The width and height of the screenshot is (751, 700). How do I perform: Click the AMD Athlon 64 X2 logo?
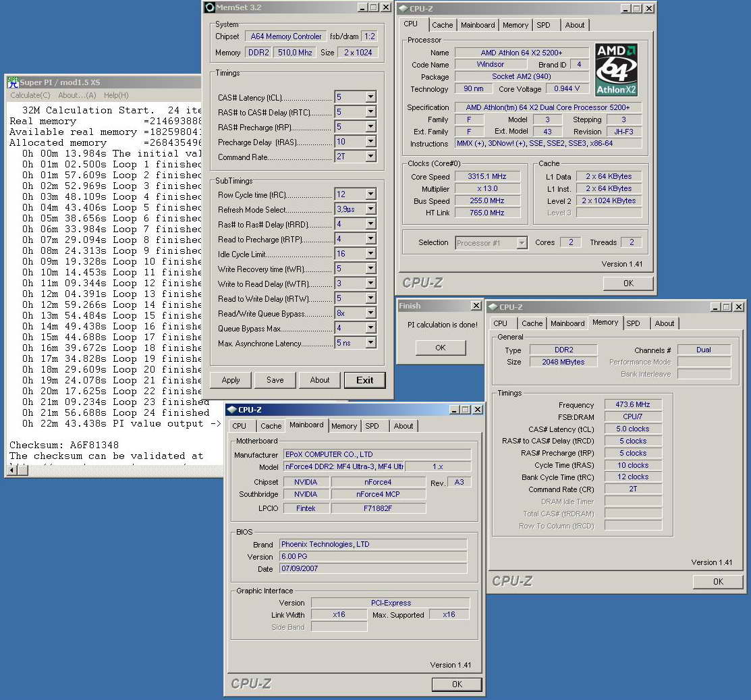click(x=616, y=70)
